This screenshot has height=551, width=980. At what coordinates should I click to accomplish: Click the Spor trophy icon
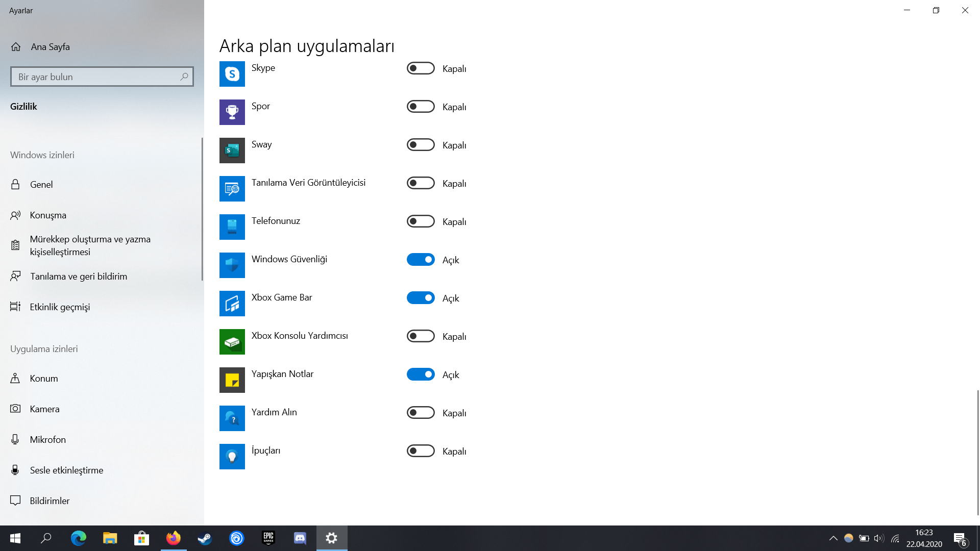232,112
